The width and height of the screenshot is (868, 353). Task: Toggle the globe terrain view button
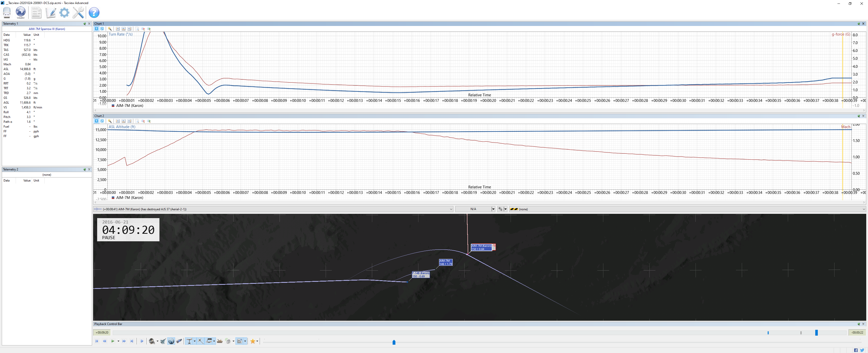click(171, 341)
